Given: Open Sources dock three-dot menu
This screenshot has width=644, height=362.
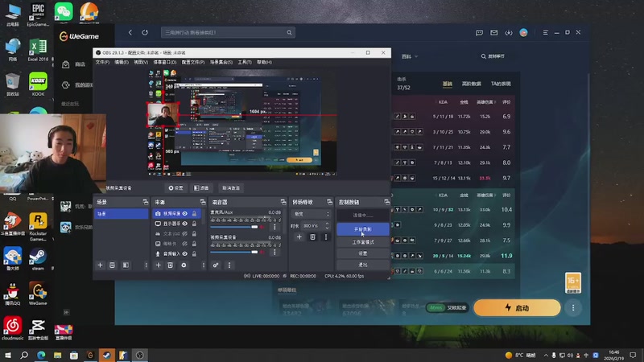Looking at the screenshot, I should pos(204,265).
